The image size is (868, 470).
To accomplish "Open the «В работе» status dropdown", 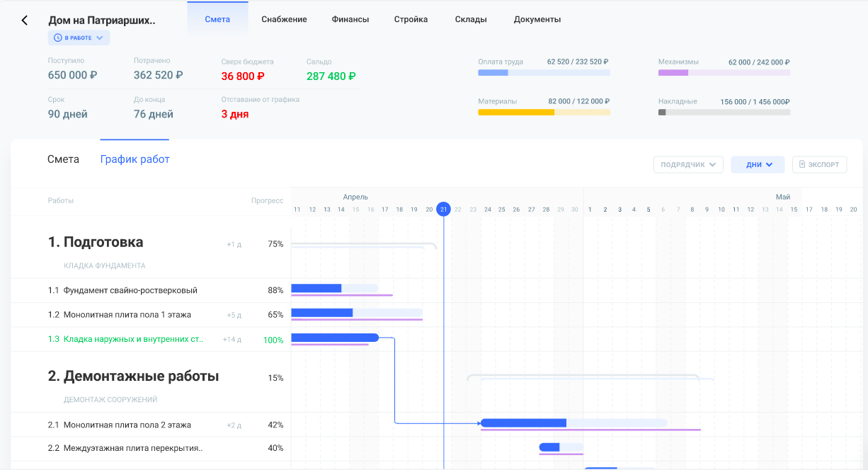I will tap(79, 38).
